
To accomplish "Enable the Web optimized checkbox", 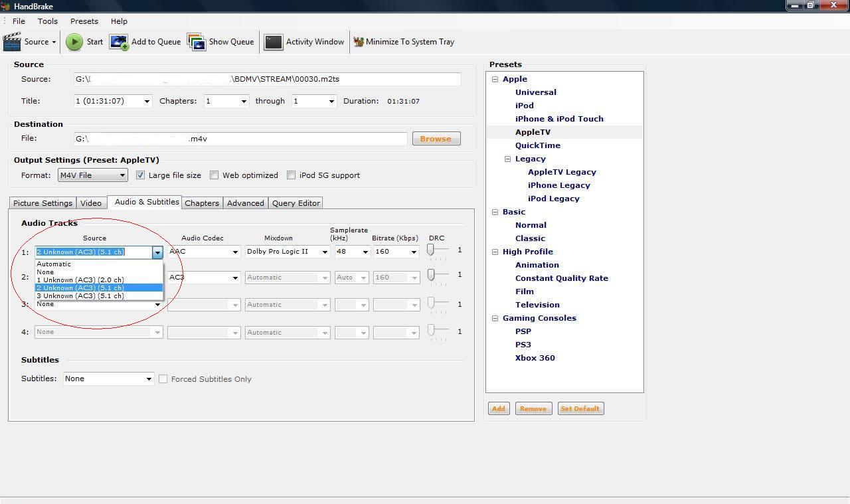I will coord(214,175).
